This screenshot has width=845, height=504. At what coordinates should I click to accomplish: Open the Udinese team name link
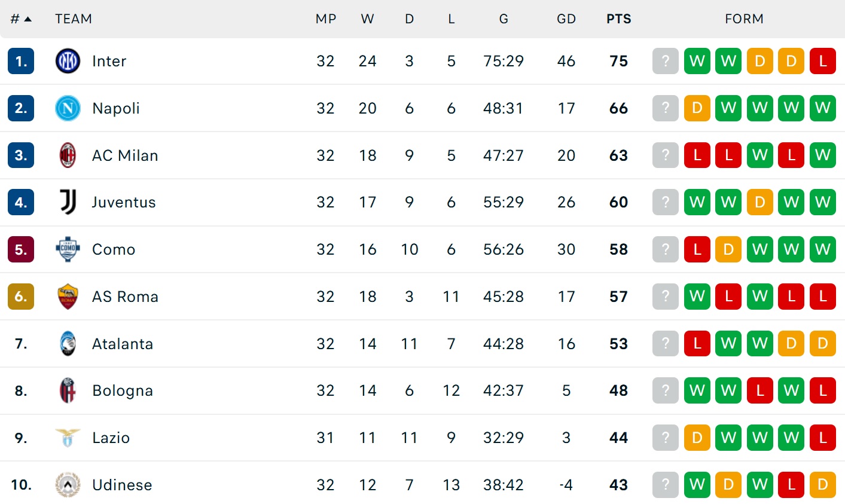pyautogui.click(x=122, y=485)
